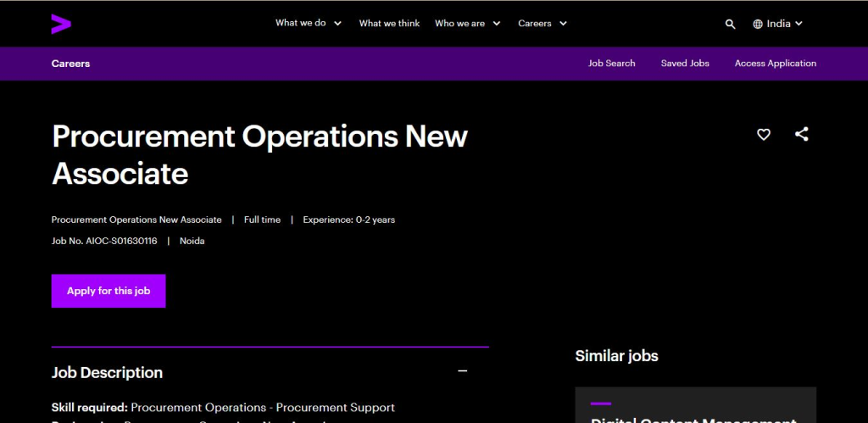Click the globe icon next to India
The image size is (868, 423).
point(758,24)
